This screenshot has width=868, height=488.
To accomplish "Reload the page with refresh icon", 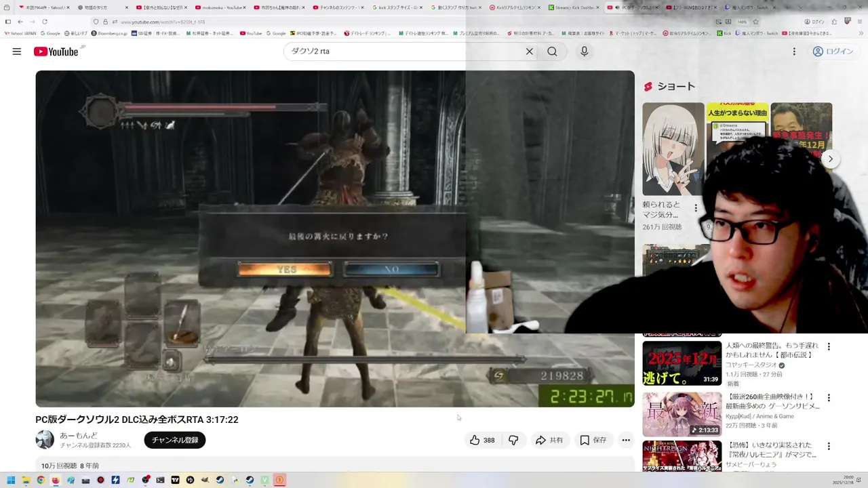I will [45, 22].
